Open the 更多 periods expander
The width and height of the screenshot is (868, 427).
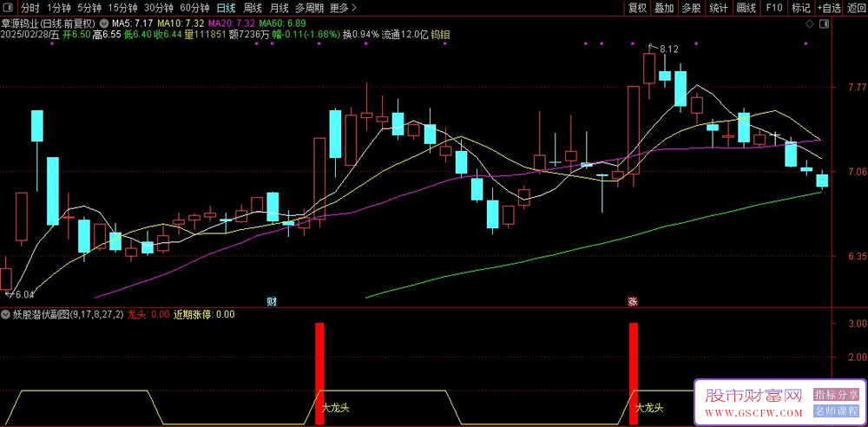coord(343,8)
